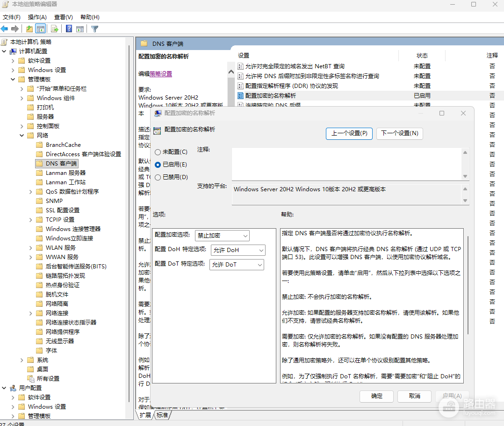
Task: Click the 支持的平台 box scroll down arrow
Action: tap(465, 201)
